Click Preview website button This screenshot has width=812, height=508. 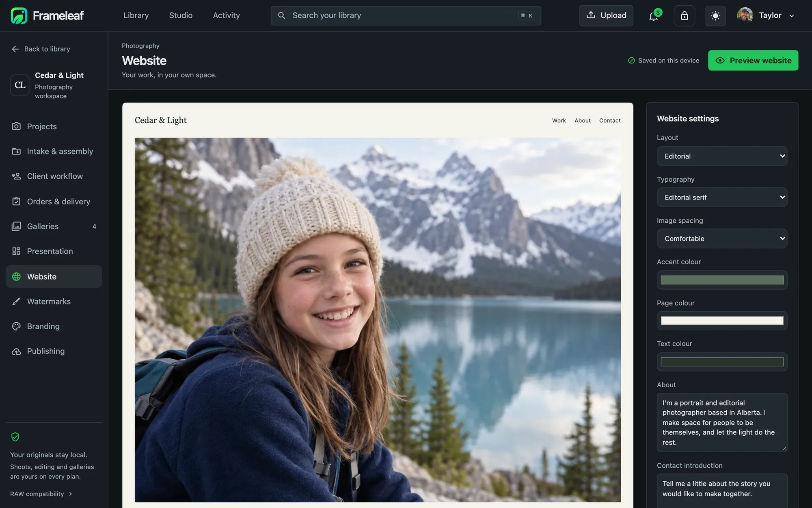tap(753, 61)
